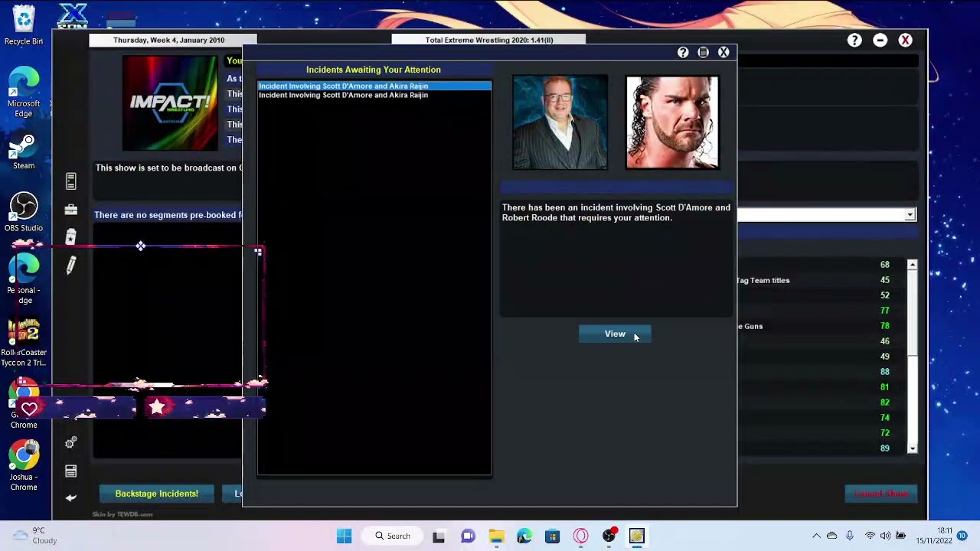This screenshot has width=980, height=551.
Task: Click the back arrow sidebar icon
Action: click(x=70, y=497)
